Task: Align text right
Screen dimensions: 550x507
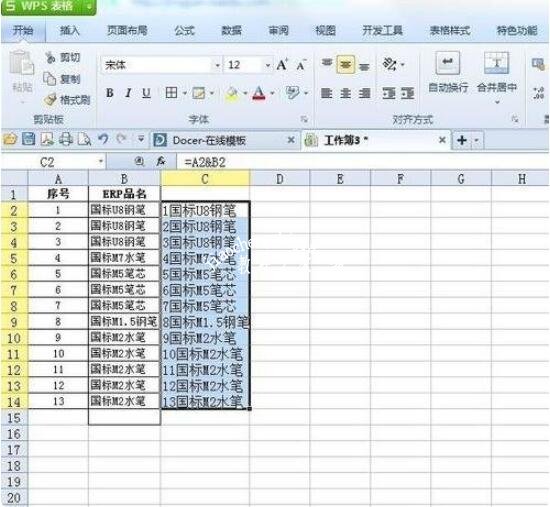Action: point(364,93)
